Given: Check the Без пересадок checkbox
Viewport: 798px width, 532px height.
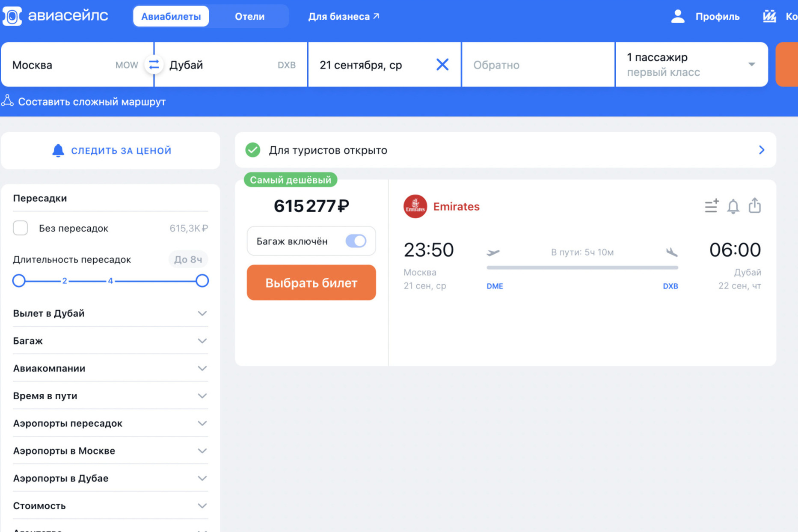Looking at the screenshot, I should point(21,228).
